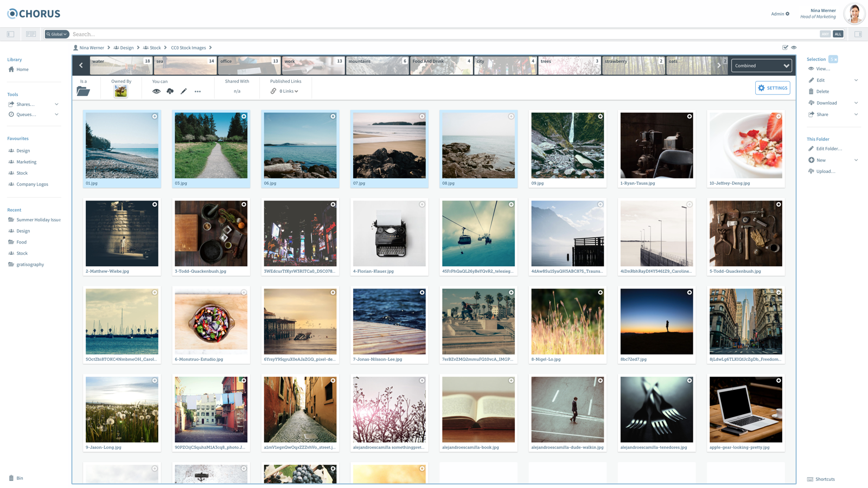Toggle selection circle on 01.jpg
Image resolution: width=868 pixels, height=488 pixels.
point(155,117)
